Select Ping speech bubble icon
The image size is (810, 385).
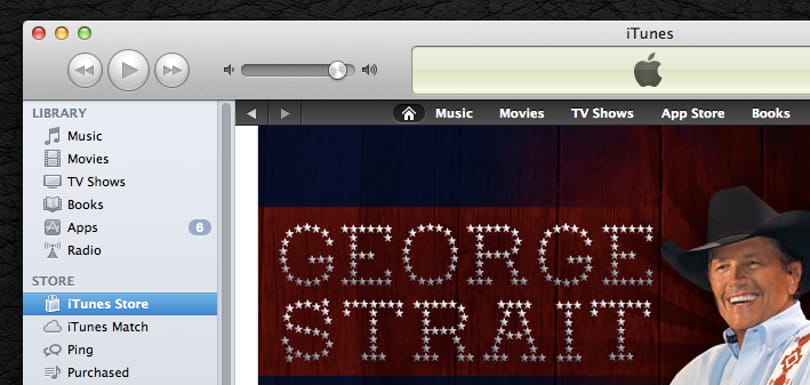52,350
